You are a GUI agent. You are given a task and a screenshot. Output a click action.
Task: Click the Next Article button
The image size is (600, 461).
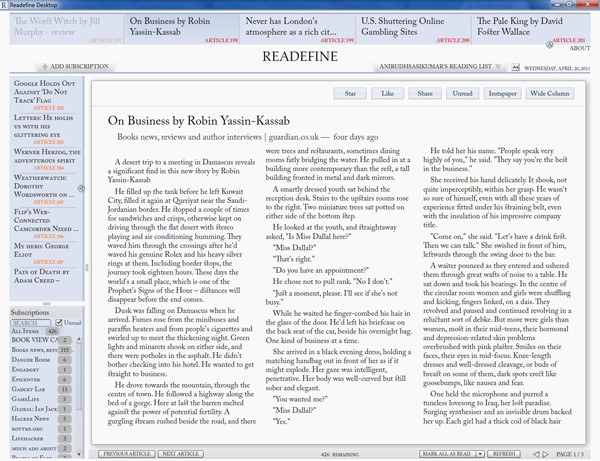181,454
